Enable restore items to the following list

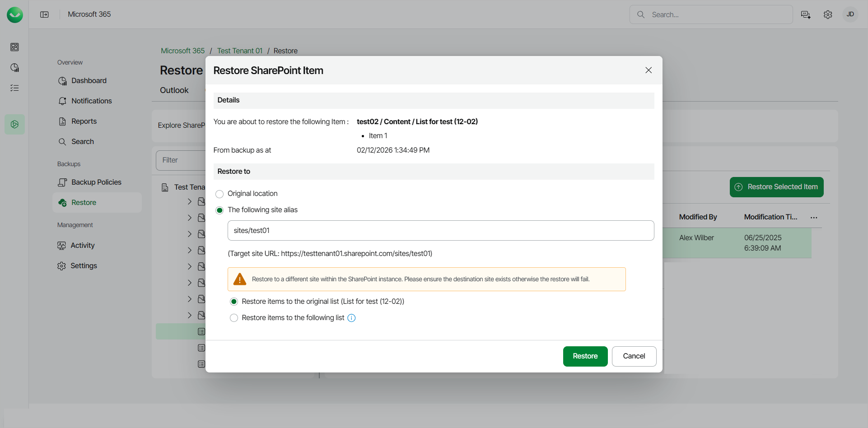234,318
